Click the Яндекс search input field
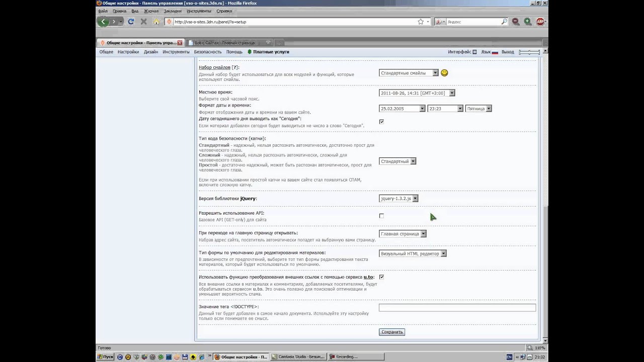 point(473,22)
